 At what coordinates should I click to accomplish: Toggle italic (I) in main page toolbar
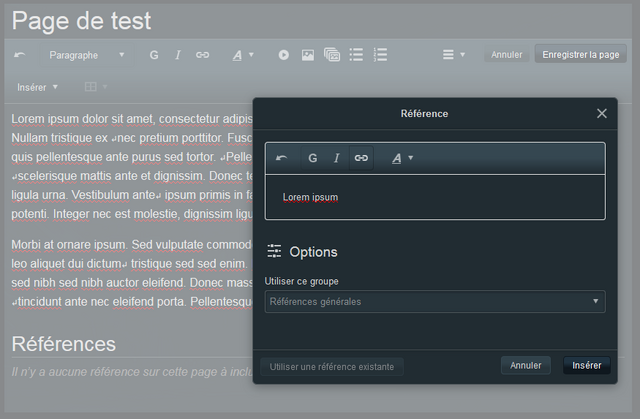pos(178,55)
